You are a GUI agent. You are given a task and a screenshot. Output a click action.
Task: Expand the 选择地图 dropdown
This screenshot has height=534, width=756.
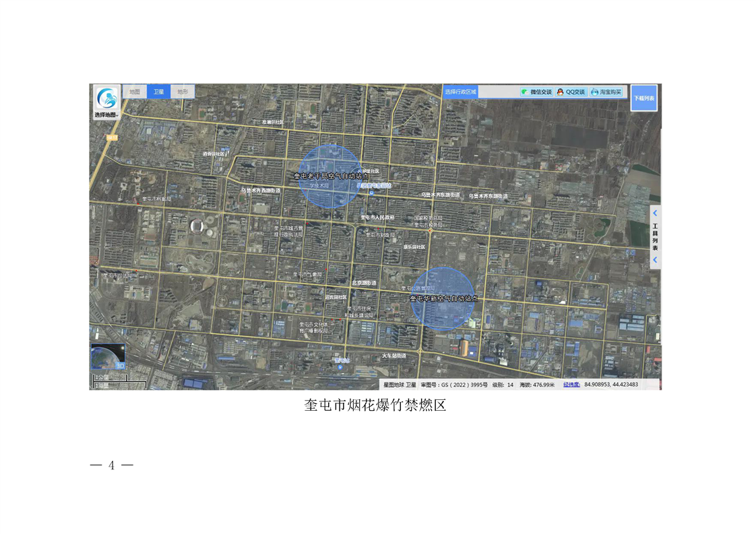click(106, 115)
